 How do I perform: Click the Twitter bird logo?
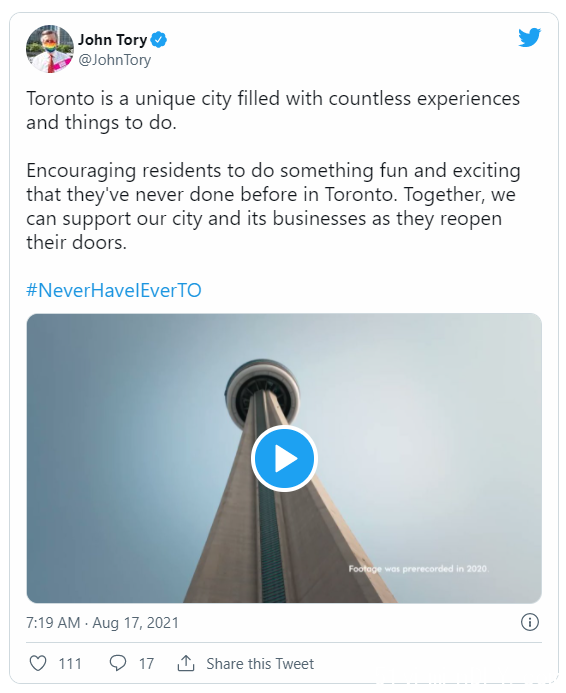[x=529, y=38]
